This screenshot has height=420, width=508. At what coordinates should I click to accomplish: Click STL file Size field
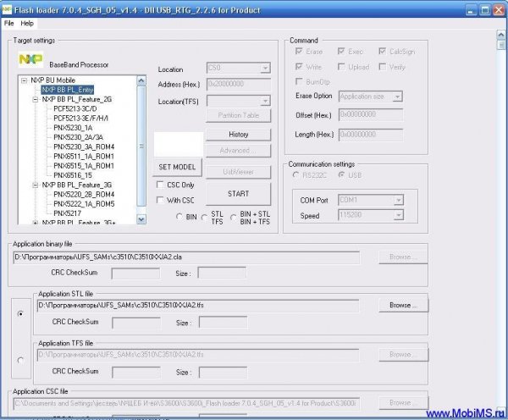click(224, 323)
